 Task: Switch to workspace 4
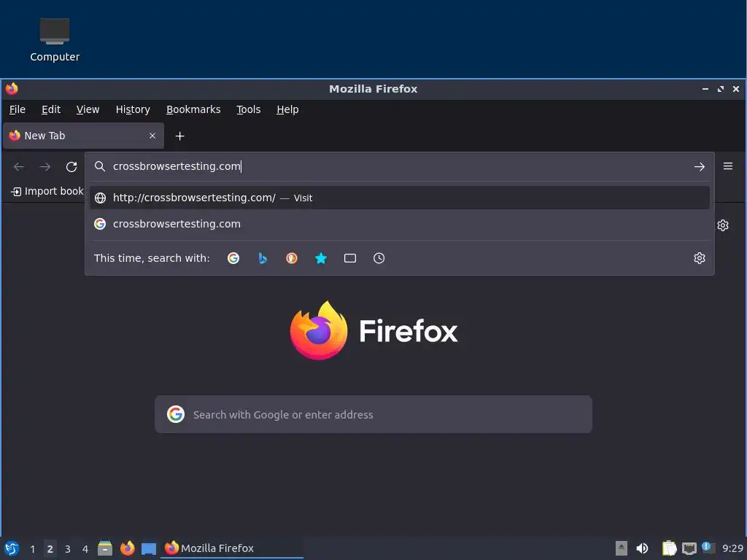85,548
